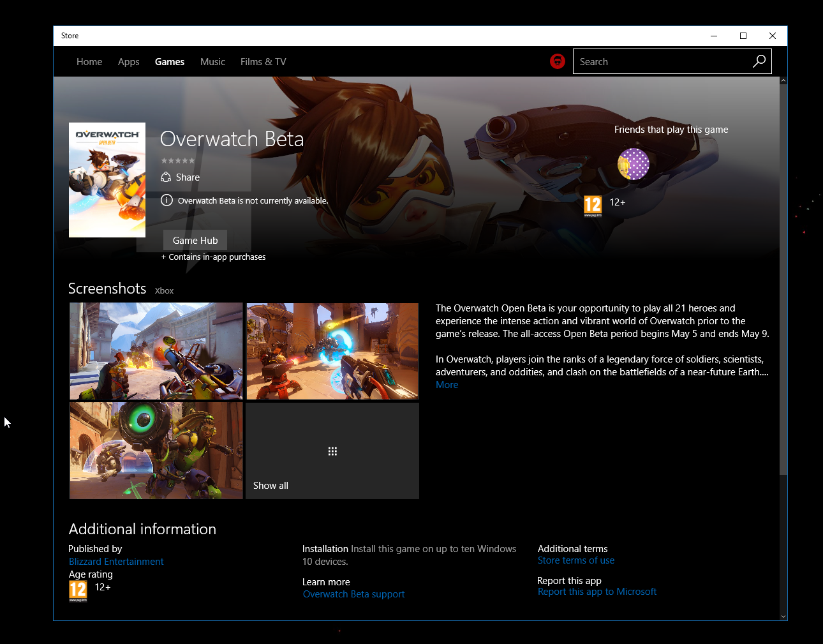This screenshot has height=644, width=823.
Task: Open the Store terms of use link
Action: point(575,560)
